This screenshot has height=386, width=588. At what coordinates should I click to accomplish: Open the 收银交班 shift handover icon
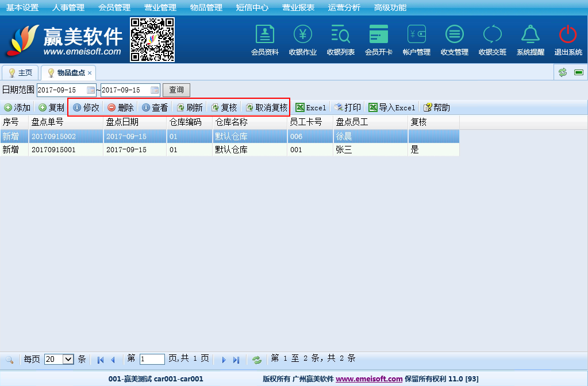click(x=493, y=40)
